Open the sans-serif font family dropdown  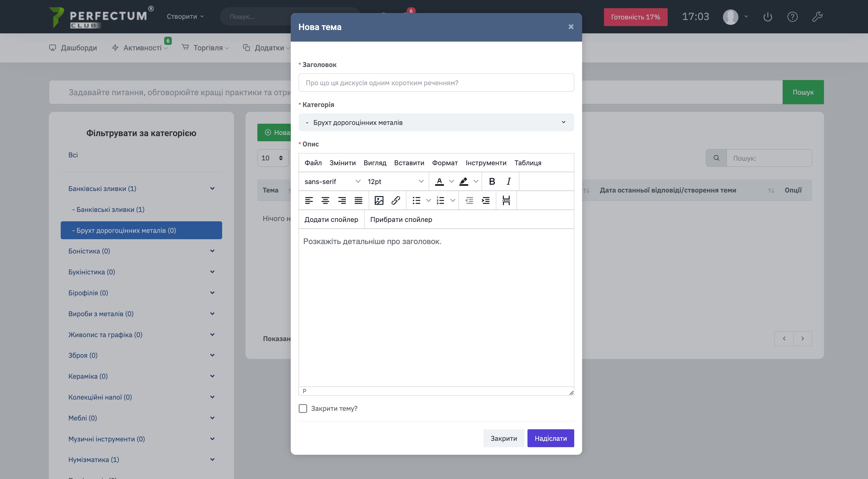click(332, 181)
